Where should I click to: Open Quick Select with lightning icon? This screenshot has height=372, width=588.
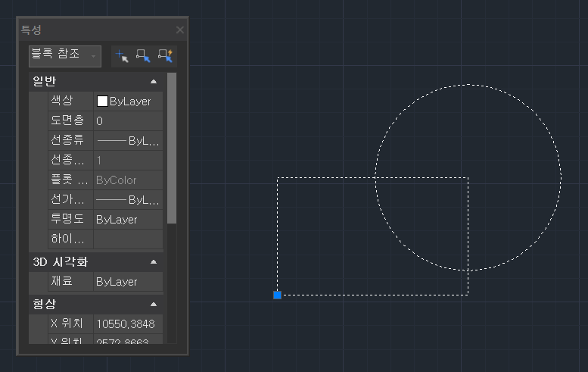(165, 55)
